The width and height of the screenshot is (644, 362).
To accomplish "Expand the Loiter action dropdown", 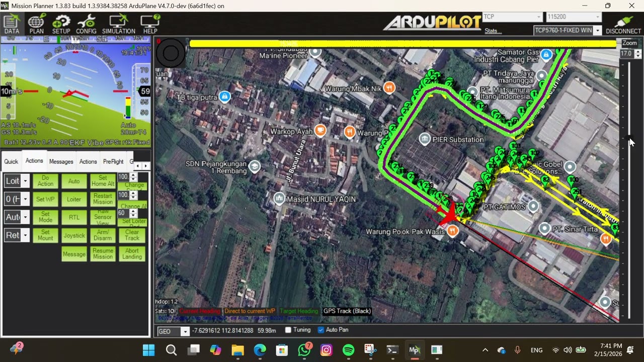I will pos(25,181).
